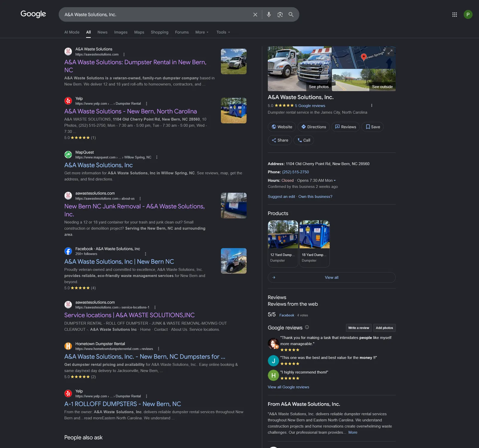Image resolution: width=479 pixels, height=448 pixels.
Task: Expand business hours next to Opens 7:30 AM Mon
Action: point(334,181)
